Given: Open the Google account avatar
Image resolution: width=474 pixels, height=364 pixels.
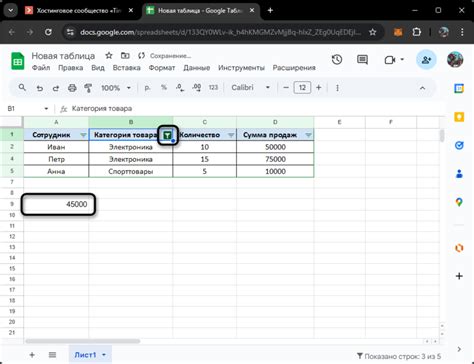Looking at the screenshot, I should pyautogui.click(x=455, y=60).
